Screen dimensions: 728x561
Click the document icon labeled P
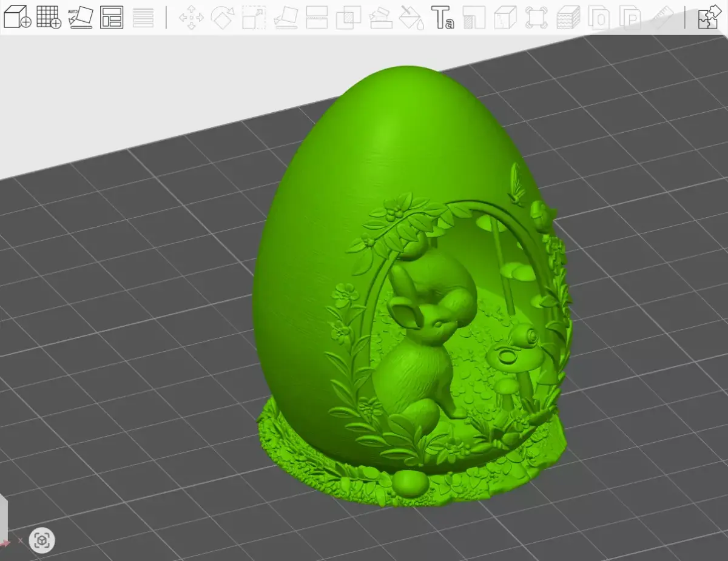[x=632, y=18]
